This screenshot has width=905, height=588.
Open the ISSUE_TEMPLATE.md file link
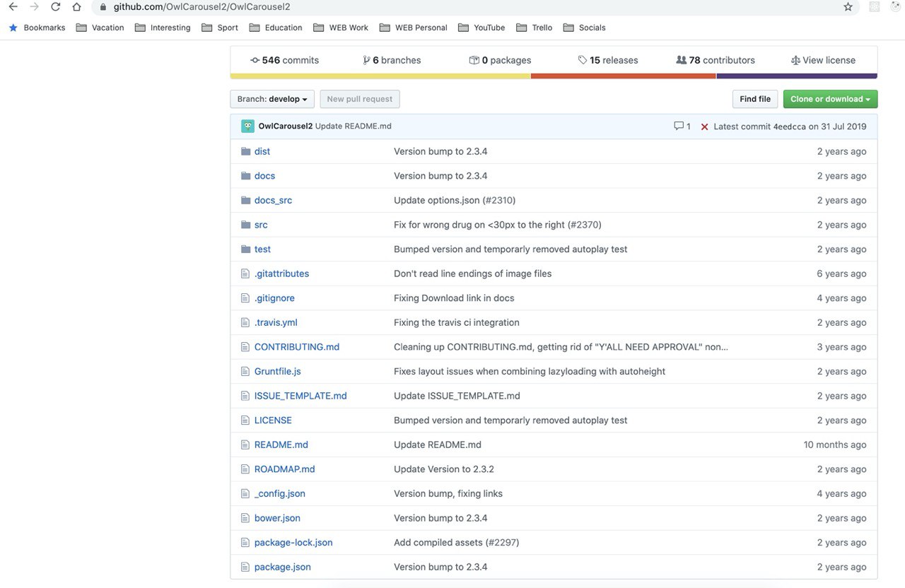300,396
